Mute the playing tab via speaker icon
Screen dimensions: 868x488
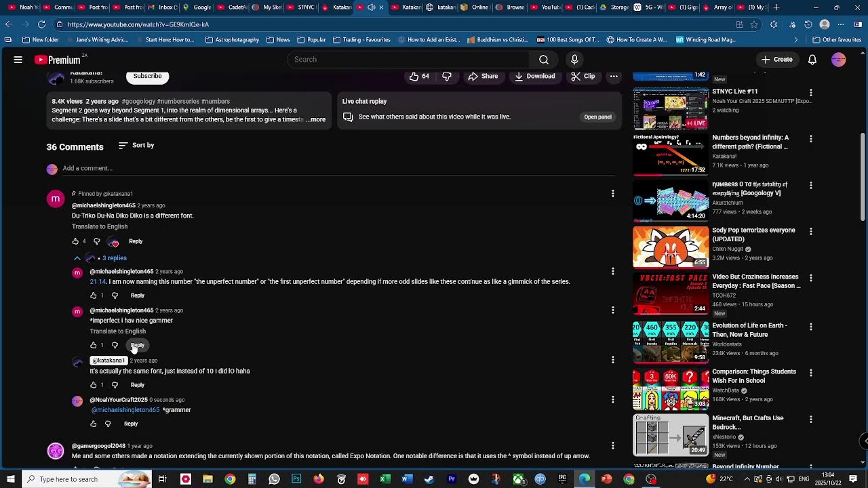click(371, 7)
